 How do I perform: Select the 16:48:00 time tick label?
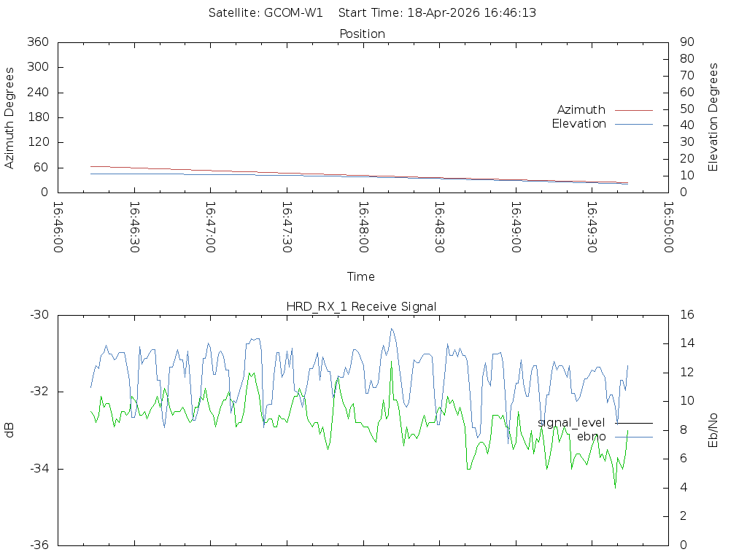click(363, 227)
